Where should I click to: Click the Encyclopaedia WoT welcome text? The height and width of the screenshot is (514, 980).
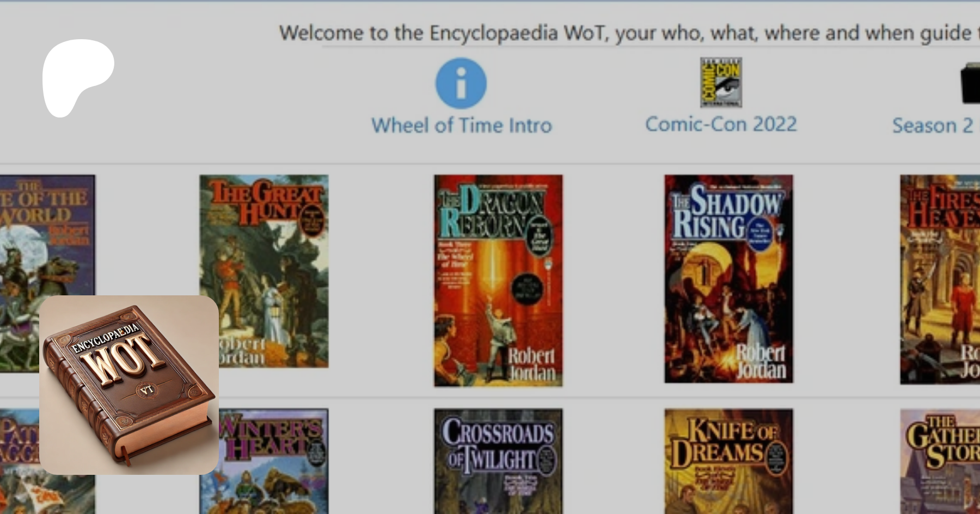[x=625, y=33]
